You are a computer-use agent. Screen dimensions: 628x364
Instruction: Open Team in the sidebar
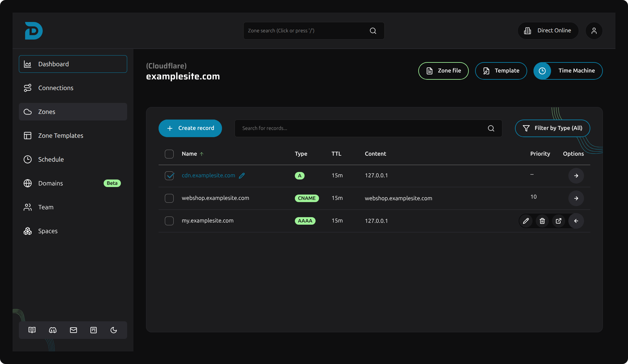point(73,207)
